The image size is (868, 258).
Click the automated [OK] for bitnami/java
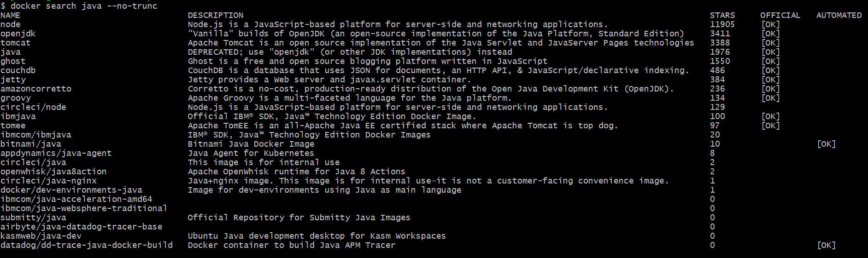point(826,144)
